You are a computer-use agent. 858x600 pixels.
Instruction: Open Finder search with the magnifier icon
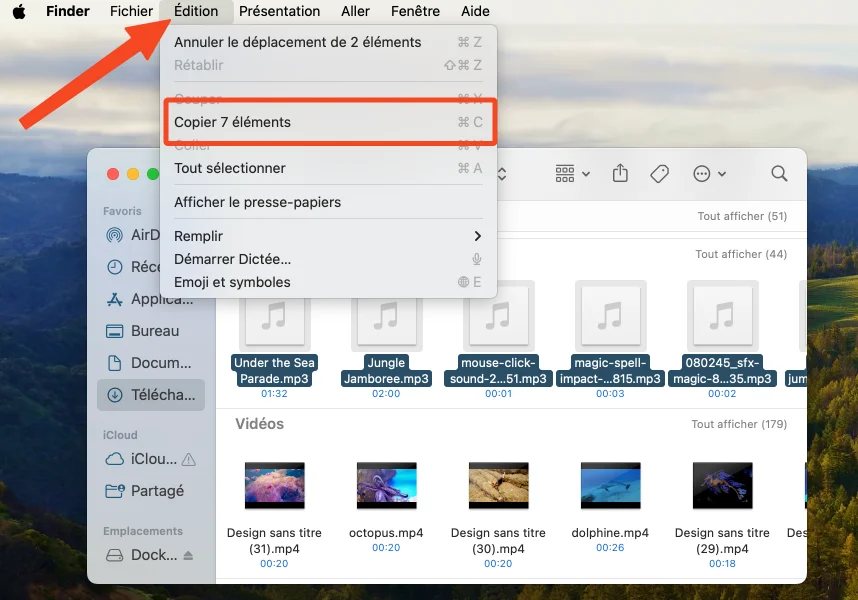[x=779, y=173]
